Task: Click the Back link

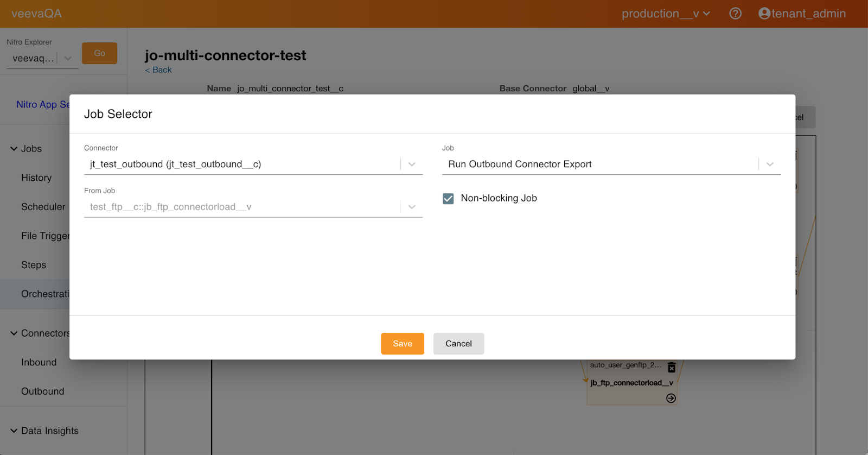Action: coord(158,70)
